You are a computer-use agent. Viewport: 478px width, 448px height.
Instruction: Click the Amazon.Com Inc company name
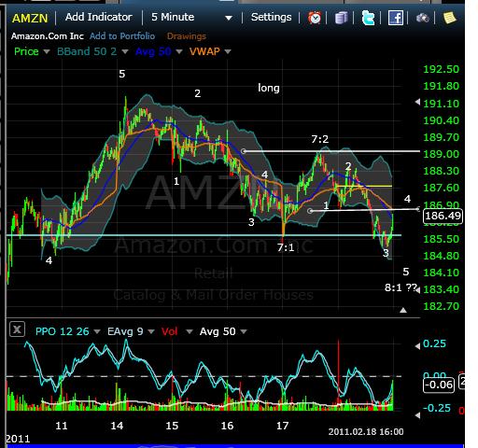pos(48,36)
